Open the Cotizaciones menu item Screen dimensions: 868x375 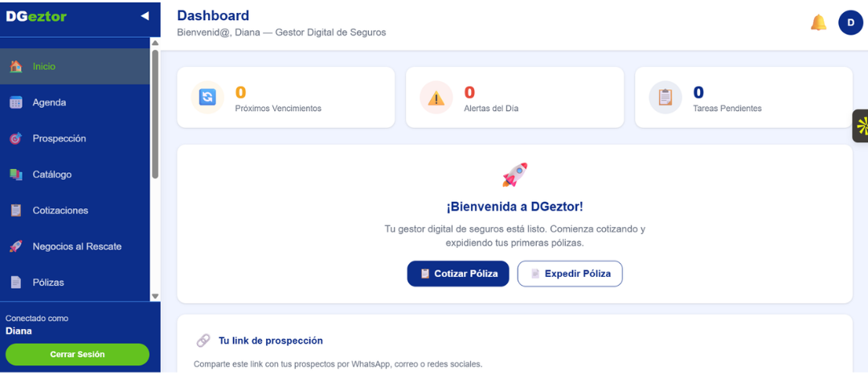pos(75,211)
